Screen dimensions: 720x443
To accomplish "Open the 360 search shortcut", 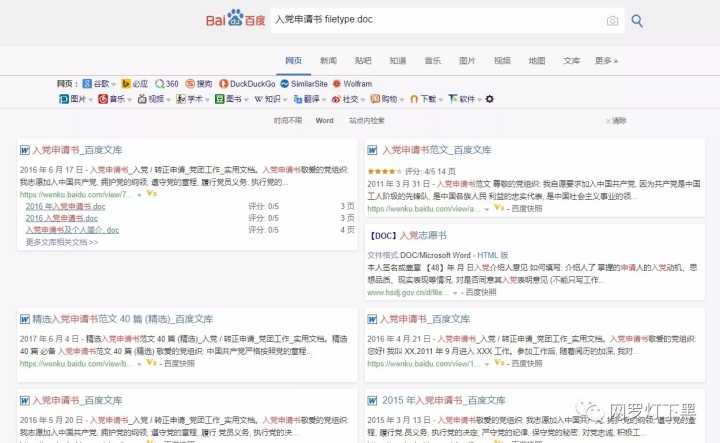I will [x=167, y=84].
